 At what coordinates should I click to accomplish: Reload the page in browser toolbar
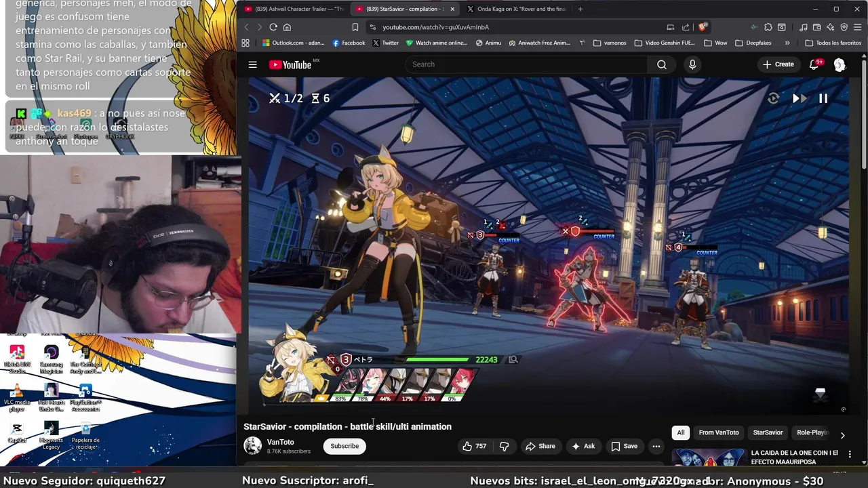[x=273, y=27]
